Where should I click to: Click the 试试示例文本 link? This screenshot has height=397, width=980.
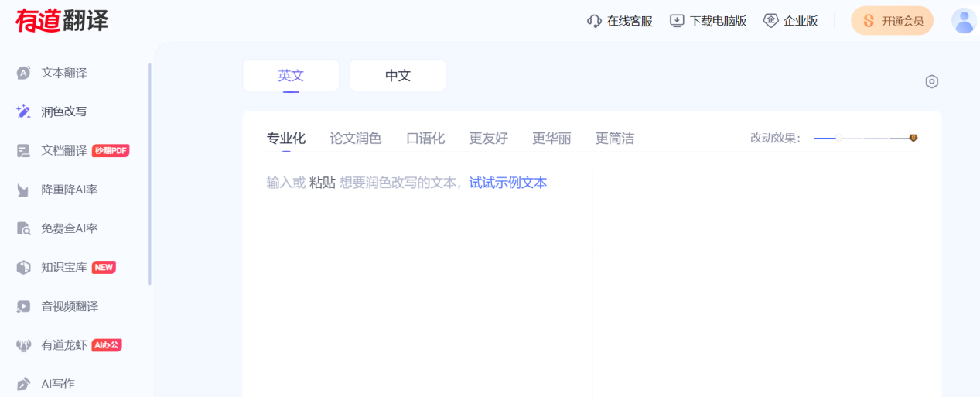[508, 183]
